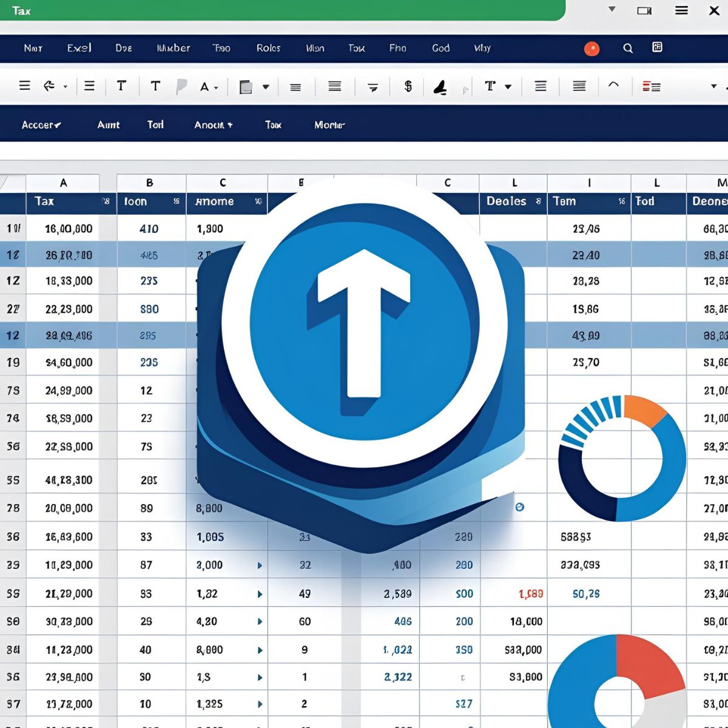Screen dimensions: 728x728
Task: Click the dollar currency format icon
Action: pos(408,87)
